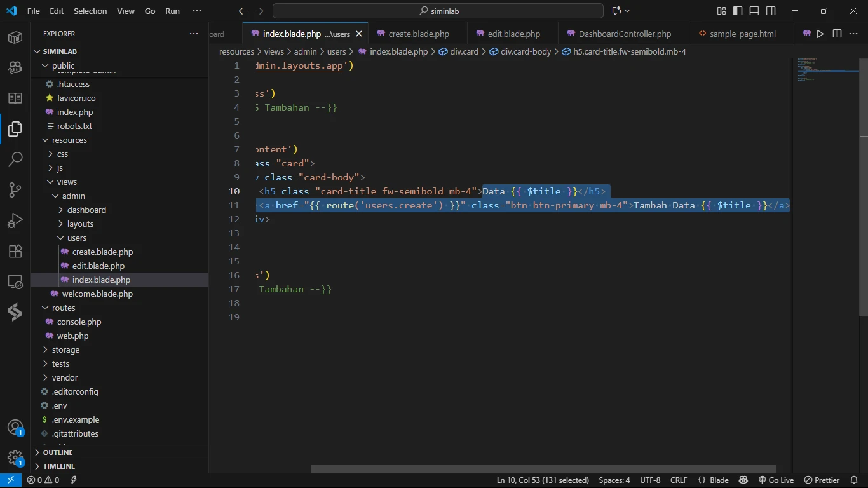The height and width of the screenshot is (488, 868).
Task: Click Go Live in status bar
Action: (776, 480)
